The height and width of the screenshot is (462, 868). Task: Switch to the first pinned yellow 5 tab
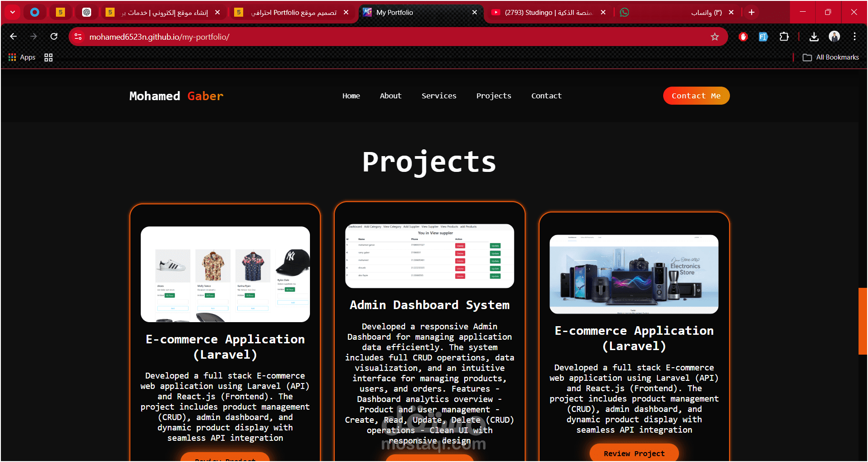click(x=60, y=12)
